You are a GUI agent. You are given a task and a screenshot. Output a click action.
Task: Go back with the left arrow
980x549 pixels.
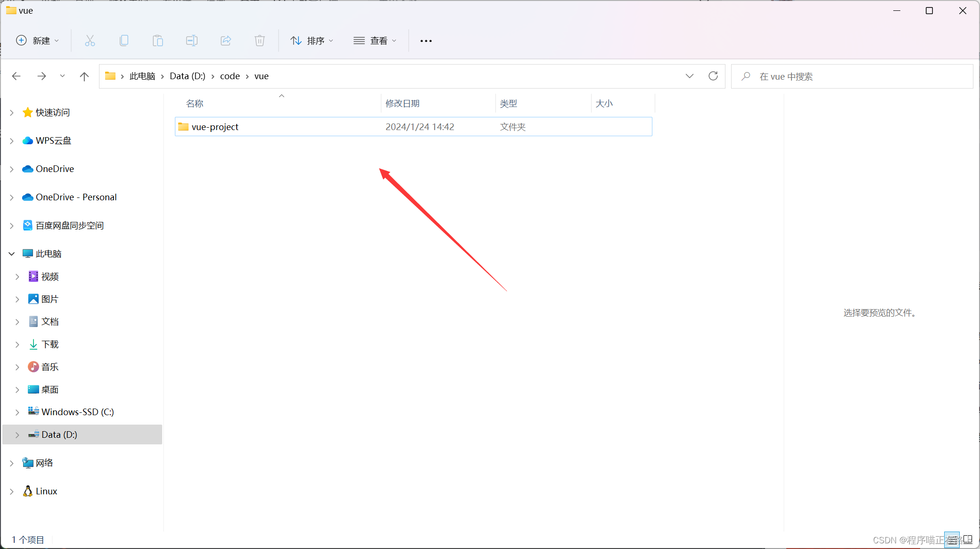coord(16,76)
